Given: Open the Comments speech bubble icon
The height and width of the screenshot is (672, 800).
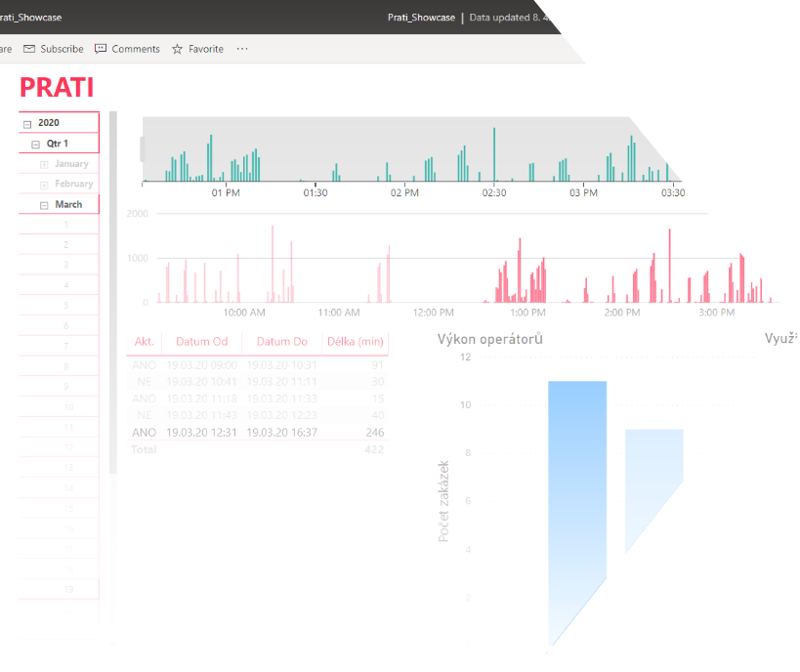Looking at the screenshot, I should coord(101,49).
